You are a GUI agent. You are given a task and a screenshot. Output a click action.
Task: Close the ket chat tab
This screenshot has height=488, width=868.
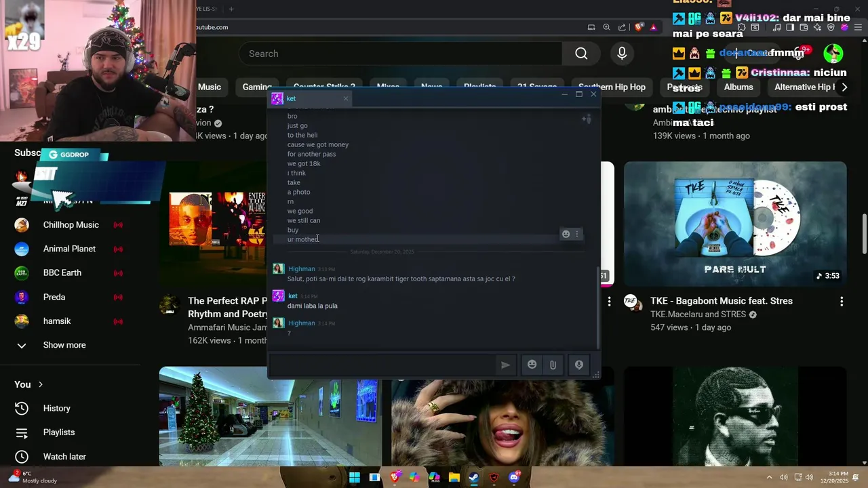[x=345, y=98]
